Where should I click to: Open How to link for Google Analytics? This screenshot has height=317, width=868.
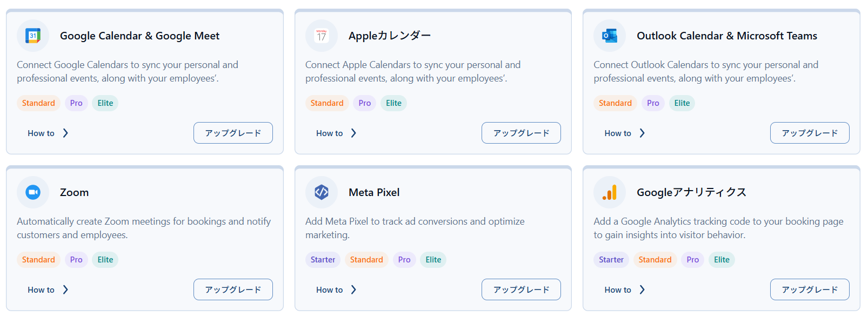point(618,289)
